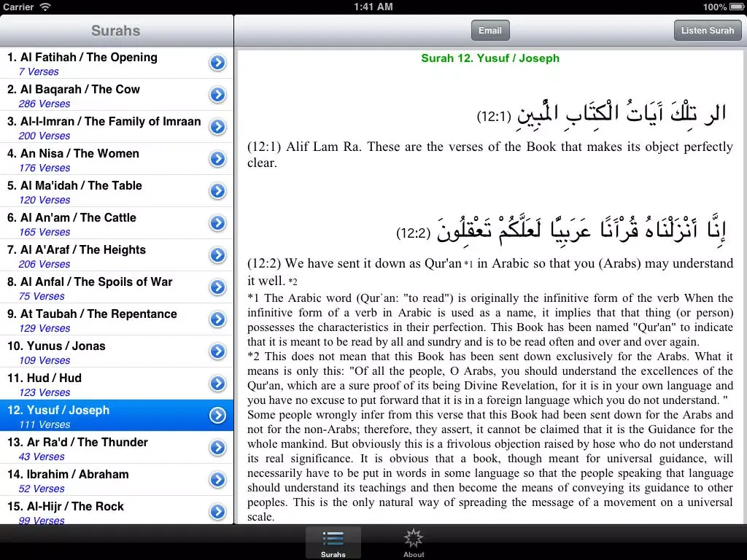Screen dimensions: 747x560
Task: Switch to the Surahs tab
Action: click(x=333, y=542)
